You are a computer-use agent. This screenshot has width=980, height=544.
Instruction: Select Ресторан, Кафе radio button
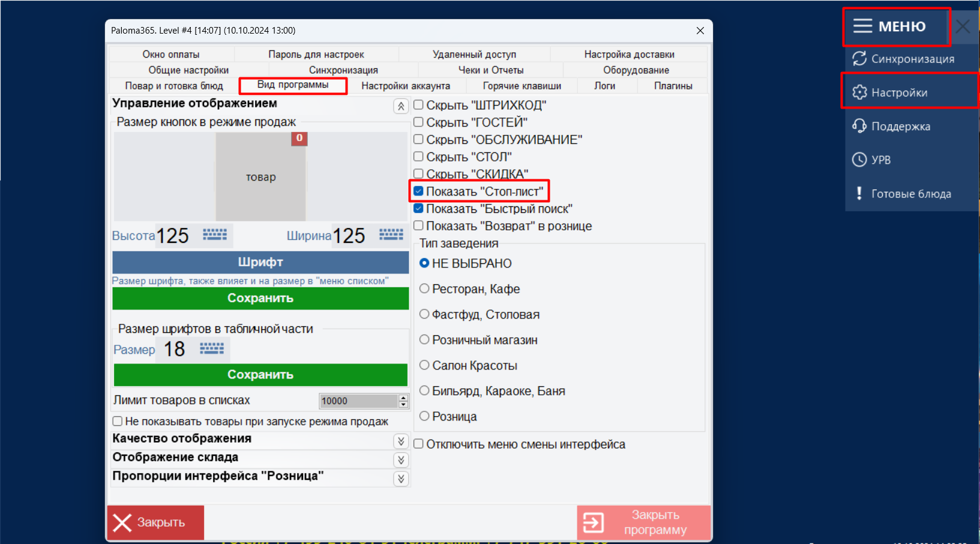(x=424, y=288)
